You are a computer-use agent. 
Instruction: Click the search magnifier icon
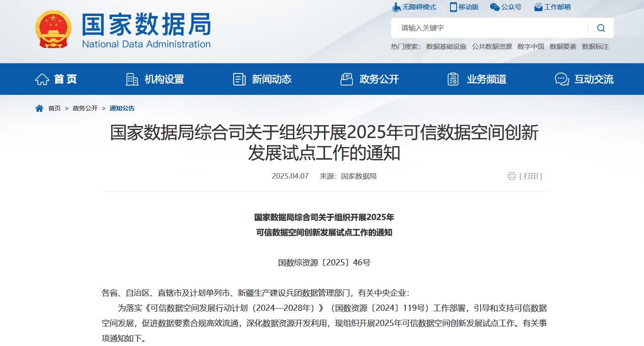click(x=600, y=28)
